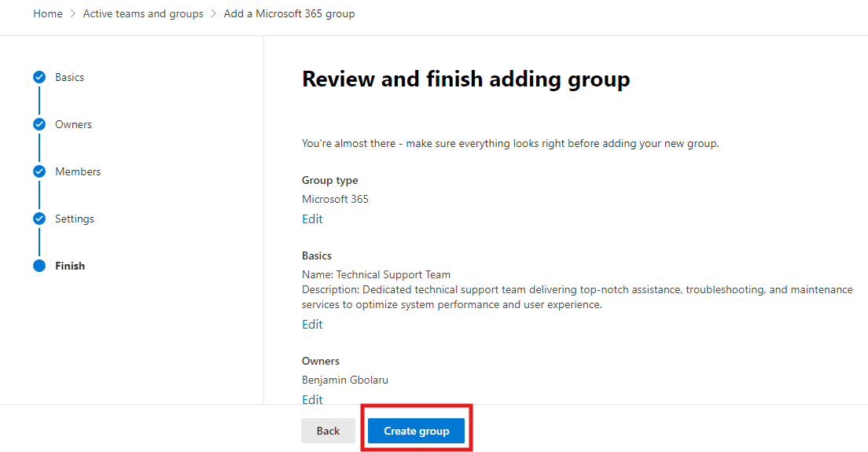Click the Create group button
This screenshot has height=452, width=868.
coord(416,431)
